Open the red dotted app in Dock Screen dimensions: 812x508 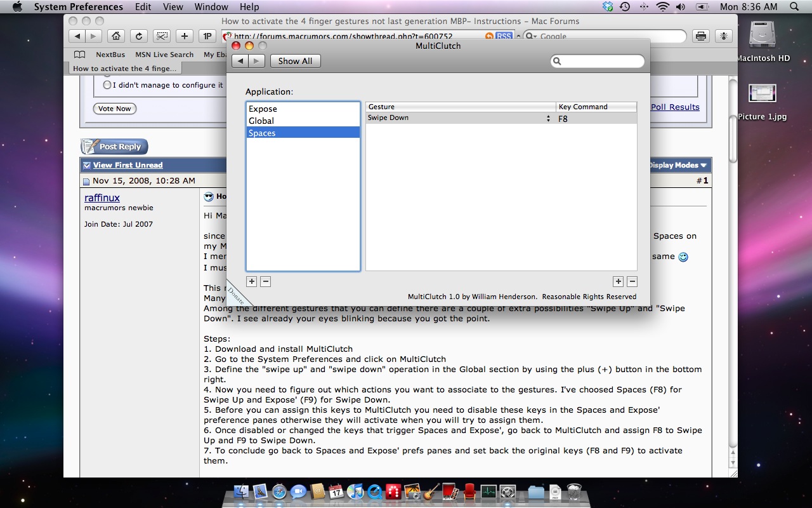point(393,491)
